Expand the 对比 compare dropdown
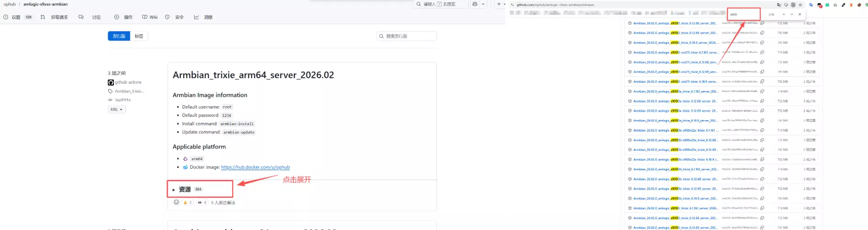 [117, 109]
